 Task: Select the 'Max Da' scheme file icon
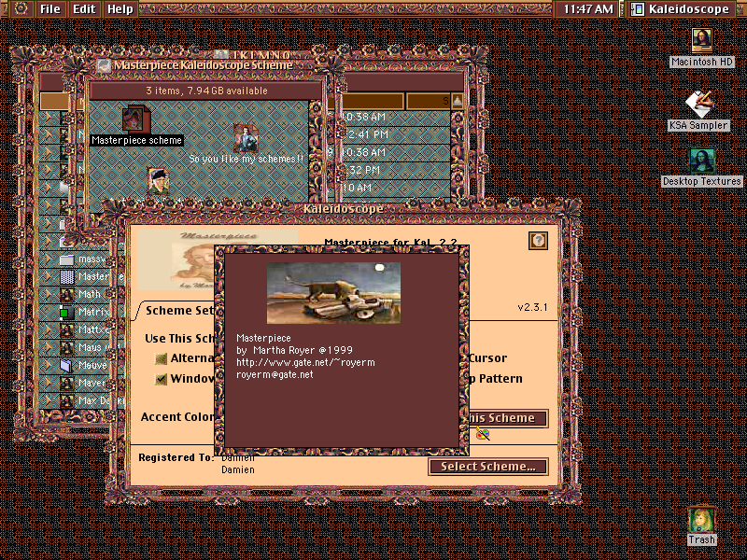pyautogui.click(x=66, y=400)
